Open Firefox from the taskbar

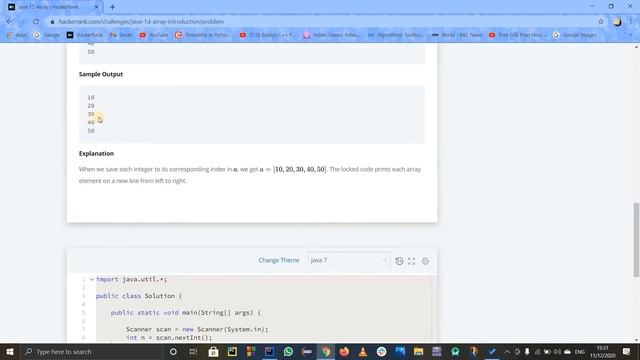tap(344, 352)
